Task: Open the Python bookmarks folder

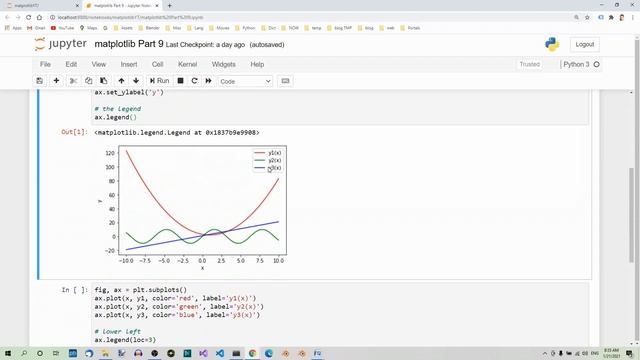Action: point(245,28)
